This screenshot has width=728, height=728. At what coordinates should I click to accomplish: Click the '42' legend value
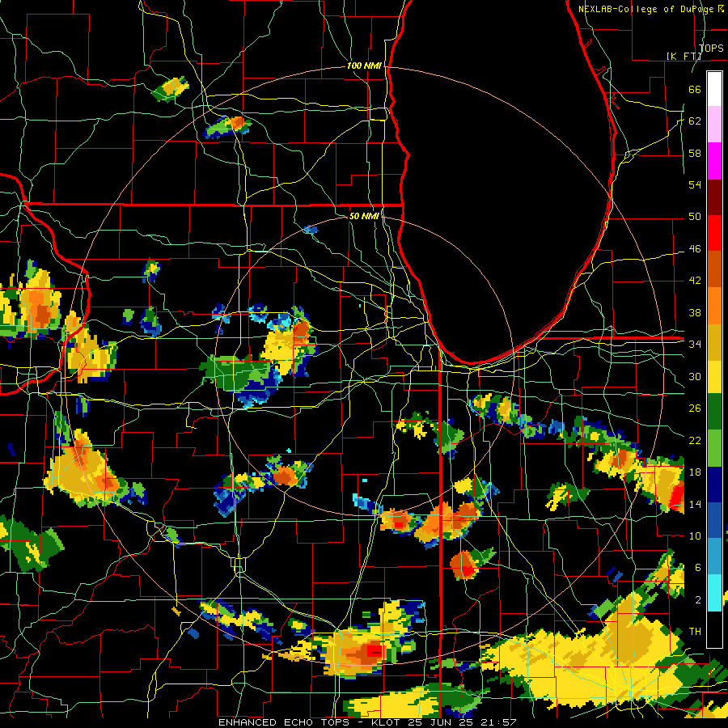[x=695, y=281]
